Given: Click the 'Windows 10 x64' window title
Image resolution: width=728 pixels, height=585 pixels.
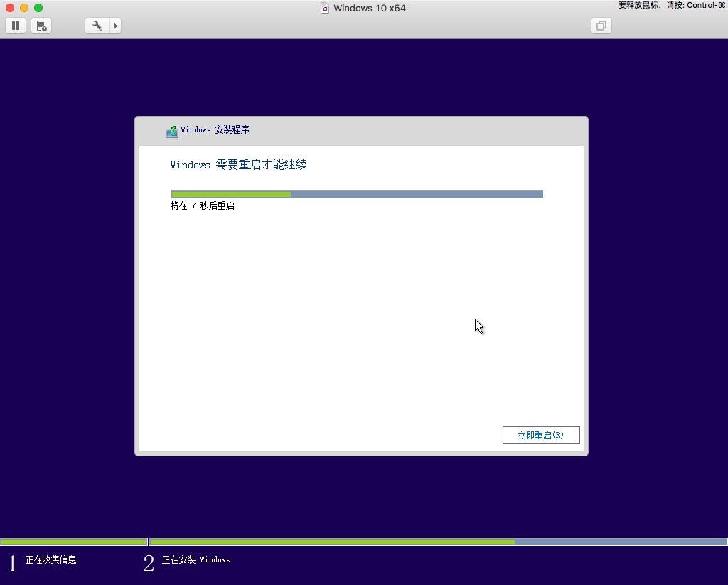Looking at the screenshot, I should pos(370,8).
